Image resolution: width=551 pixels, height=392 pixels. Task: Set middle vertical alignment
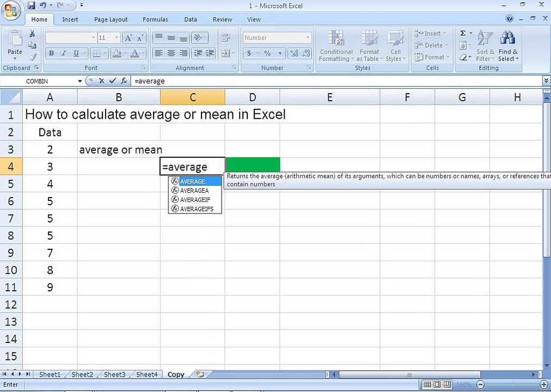(171, 38)
